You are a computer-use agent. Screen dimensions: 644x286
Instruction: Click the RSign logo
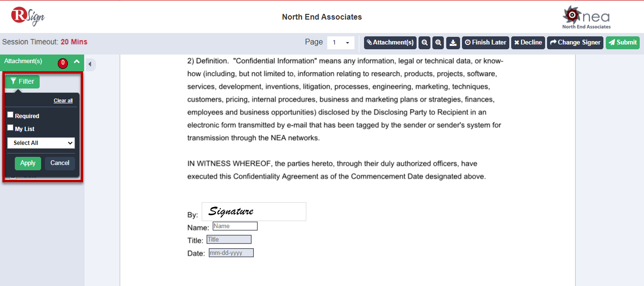click(x=28, y=16)
